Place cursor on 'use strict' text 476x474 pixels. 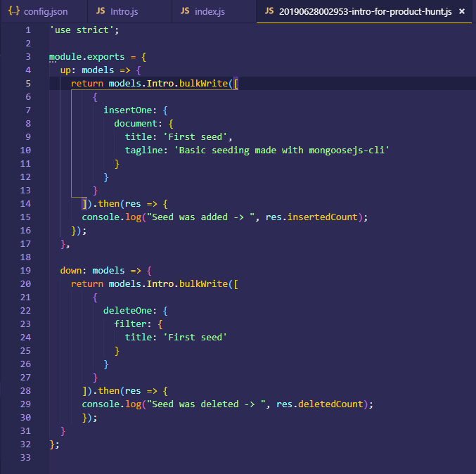click(x=84, y=30)
